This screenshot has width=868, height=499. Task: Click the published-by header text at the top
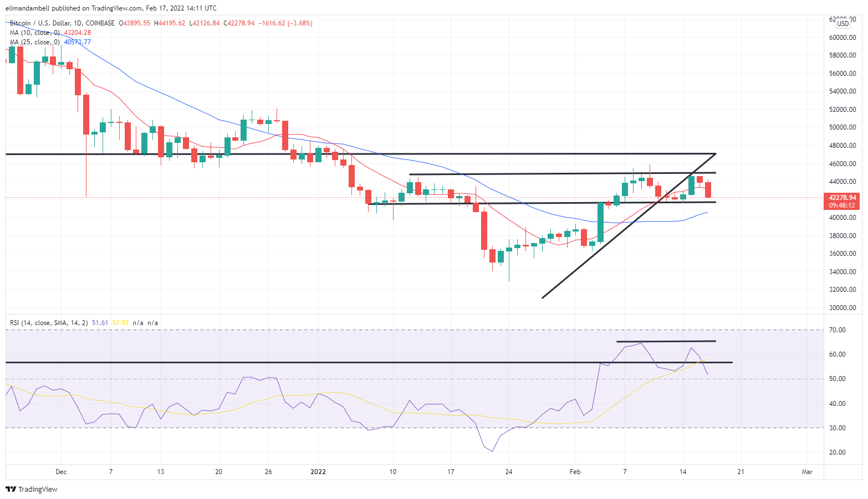click(110, 8)
